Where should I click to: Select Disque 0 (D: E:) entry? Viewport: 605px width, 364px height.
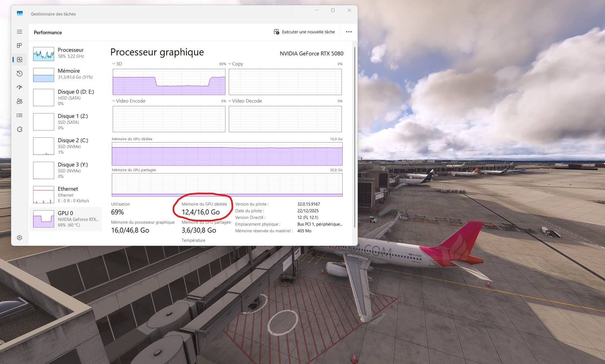tap(65, 97)
